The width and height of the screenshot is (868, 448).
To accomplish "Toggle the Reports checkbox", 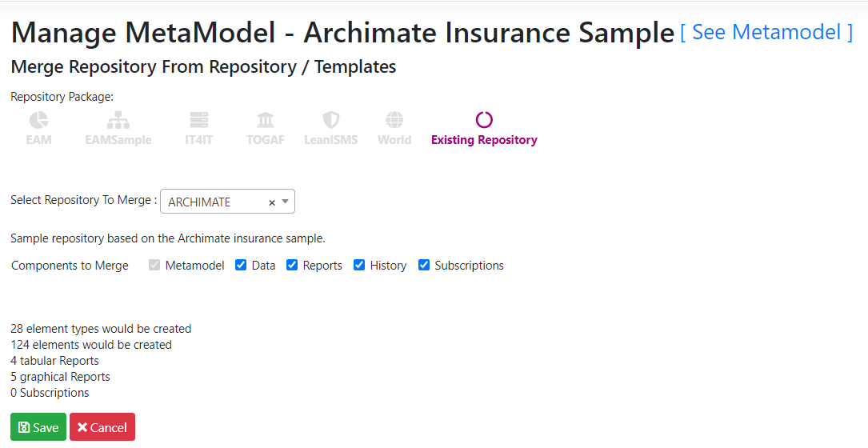I will point(292,265).
